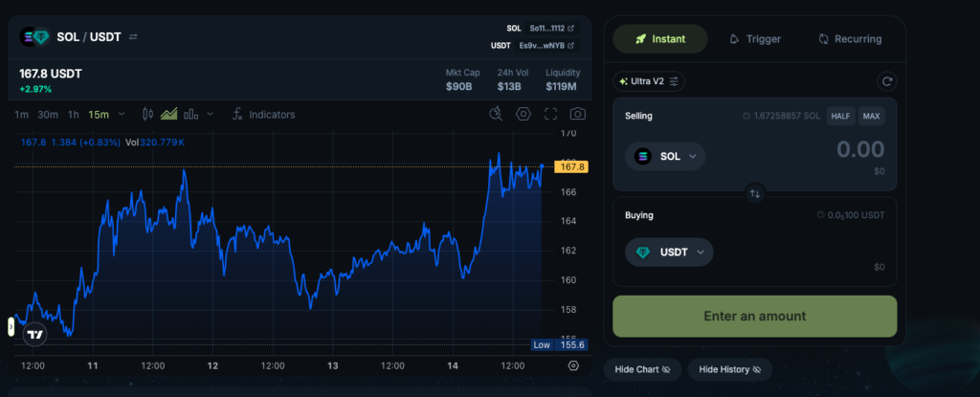Open the USDT buying token dropdown
Screen dimensions: 980x397
[x=669, y=252]
